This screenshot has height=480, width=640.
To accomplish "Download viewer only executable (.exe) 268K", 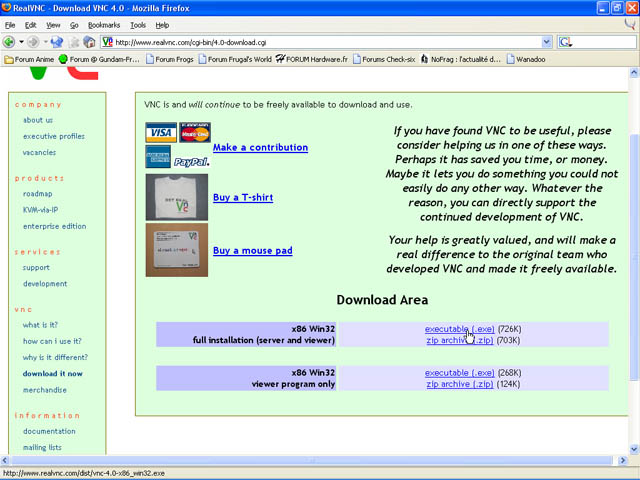I will point(459,373).
